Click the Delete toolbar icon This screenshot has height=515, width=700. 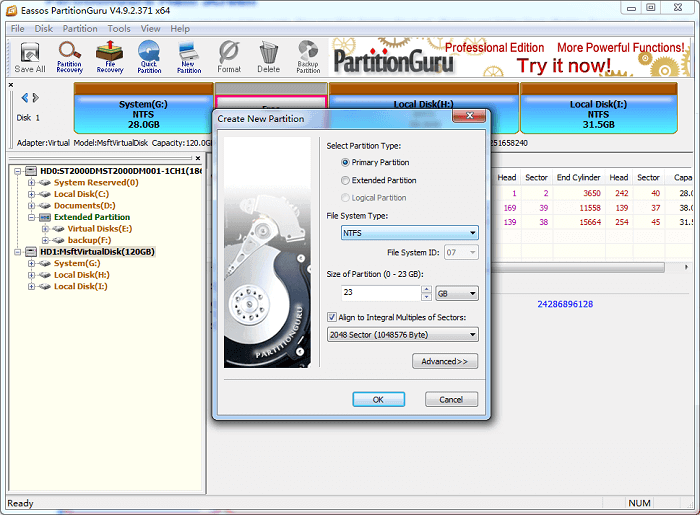(268, 58)
